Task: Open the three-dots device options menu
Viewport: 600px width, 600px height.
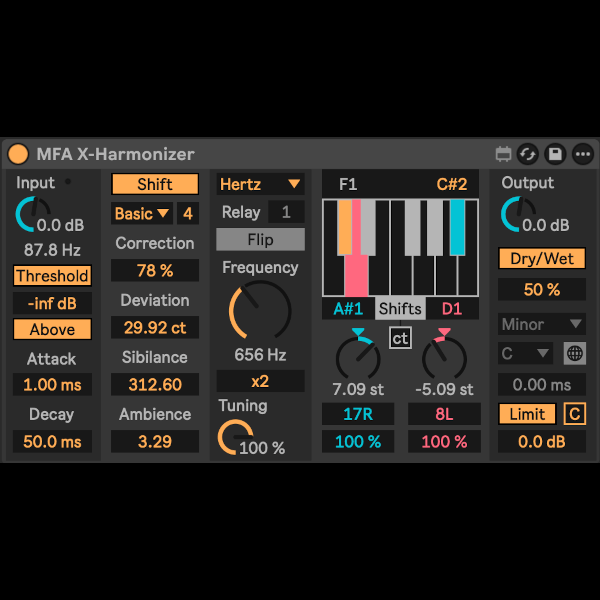Action: (582, 154)
